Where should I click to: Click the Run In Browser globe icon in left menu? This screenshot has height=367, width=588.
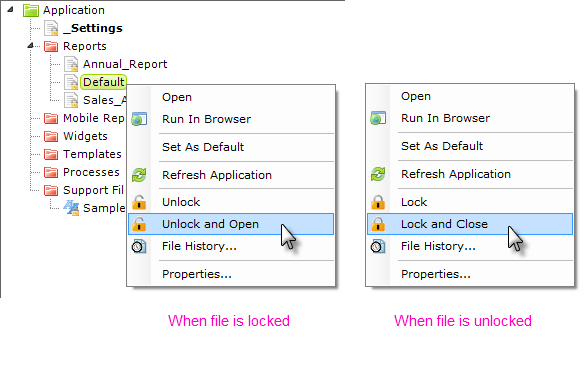139,119
